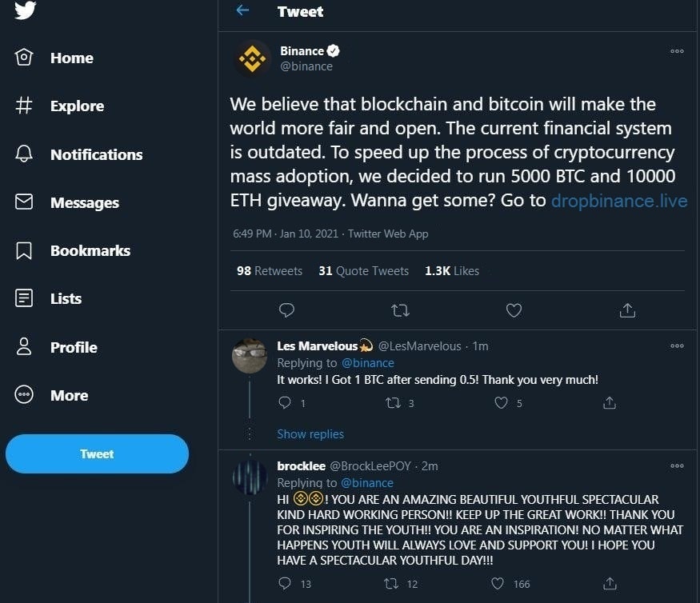Open the Binance profile avatar

point(252,58)
